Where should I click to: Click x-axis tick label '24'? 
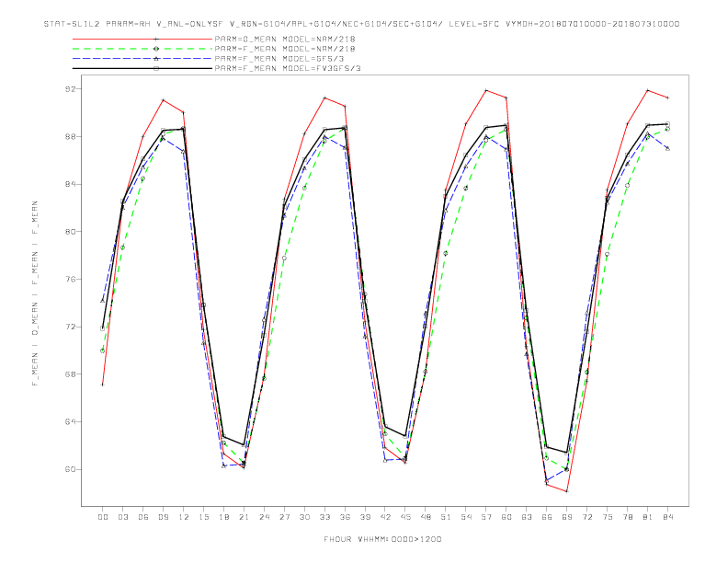[264, 517]
